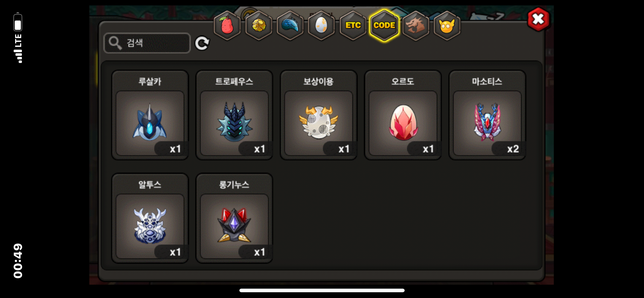Switch to the ETC tab
Screen dimensions: 644x298
[x=353, y=26]
